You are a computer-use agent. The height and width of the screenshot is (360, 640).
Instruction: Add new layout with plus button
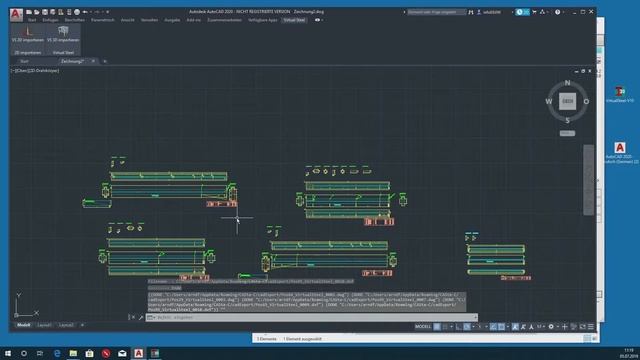82,325
